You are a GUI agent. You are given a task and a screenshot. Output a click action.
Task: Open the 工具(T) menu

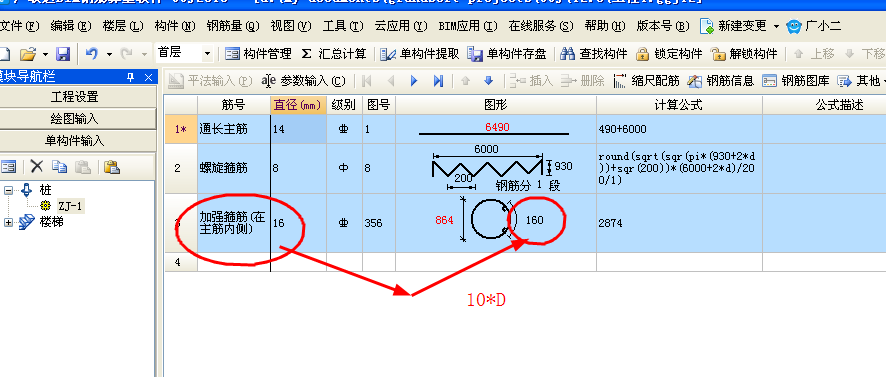click(343, 26)
